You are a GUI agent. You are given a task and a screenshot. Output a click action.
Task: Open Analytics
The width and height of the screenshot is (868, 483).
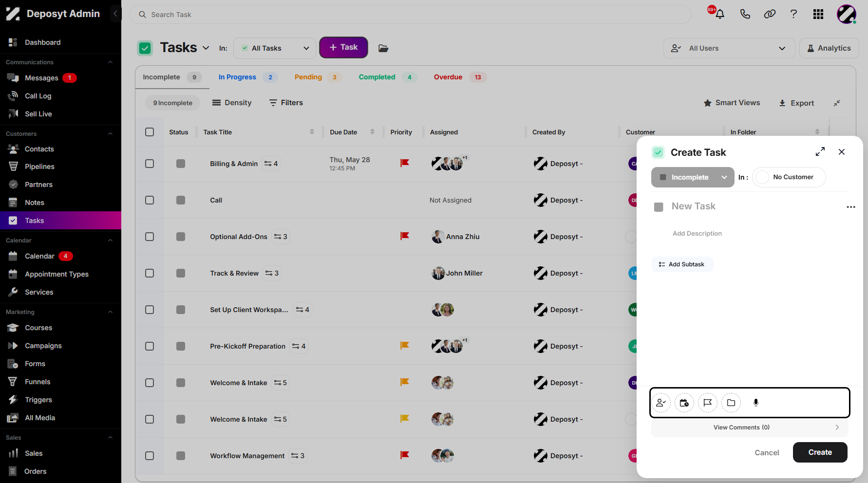pyautogui.click(x=829, y=48)
